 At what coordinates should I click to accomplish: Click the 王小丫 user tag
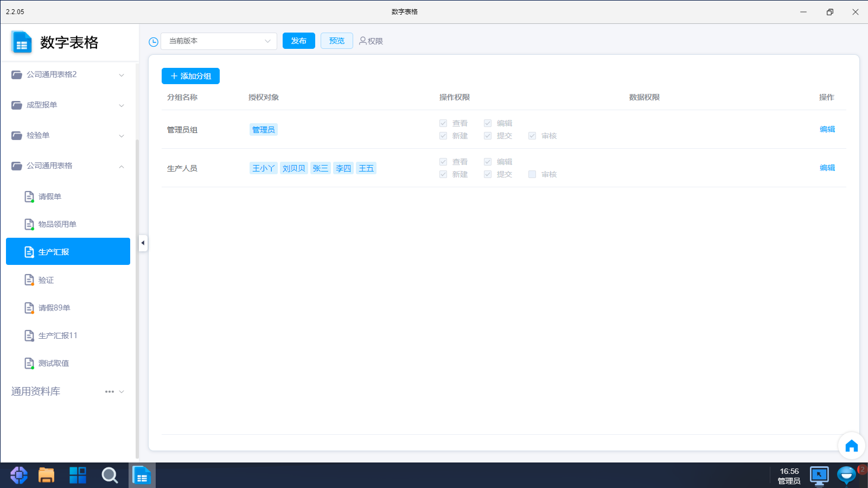tap(264, 168)
